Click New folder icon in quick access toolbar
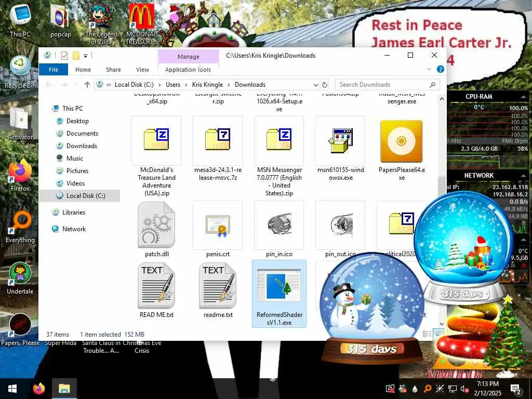 76,56
